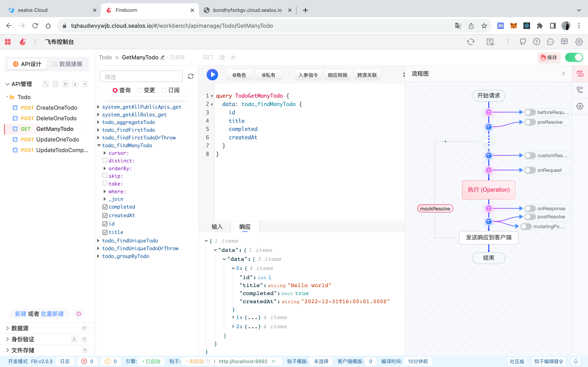Viewport: 588px width, 367px height.
Task: Click the help question-mark icon
Action: [x=537, y=42]
